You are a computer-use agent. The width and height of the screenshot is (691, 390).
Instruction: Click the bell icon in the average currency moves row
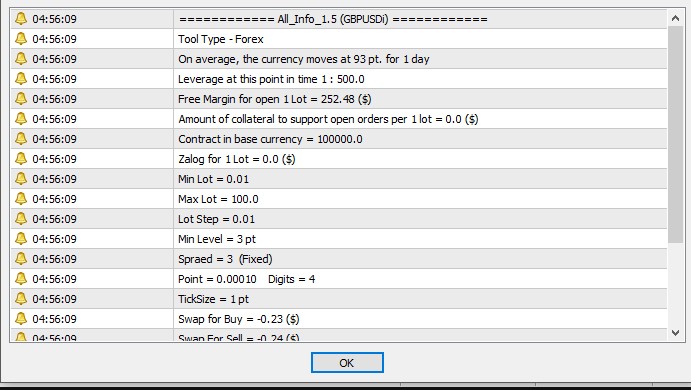point(21,59)
